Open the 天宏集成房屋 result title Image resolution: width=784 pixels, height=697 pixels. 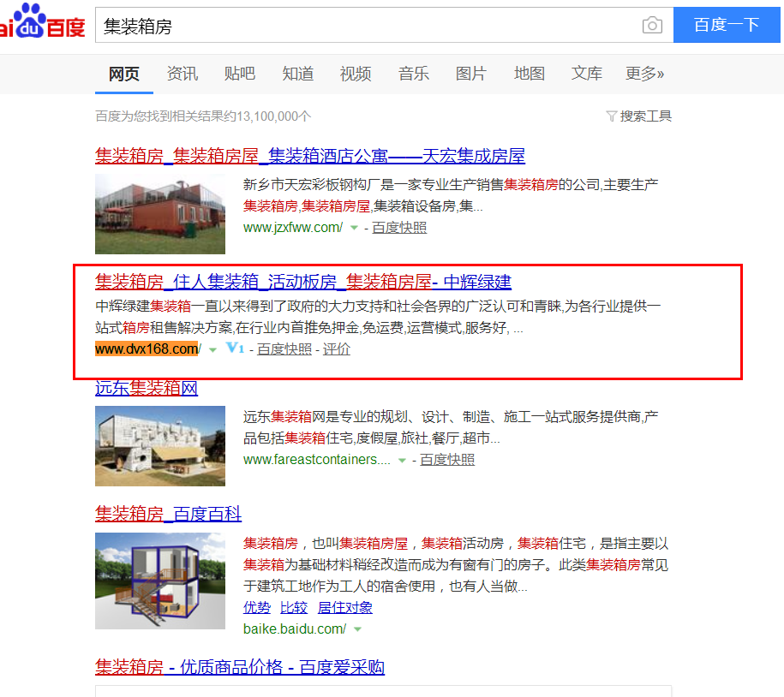click(x=310, y=156)
